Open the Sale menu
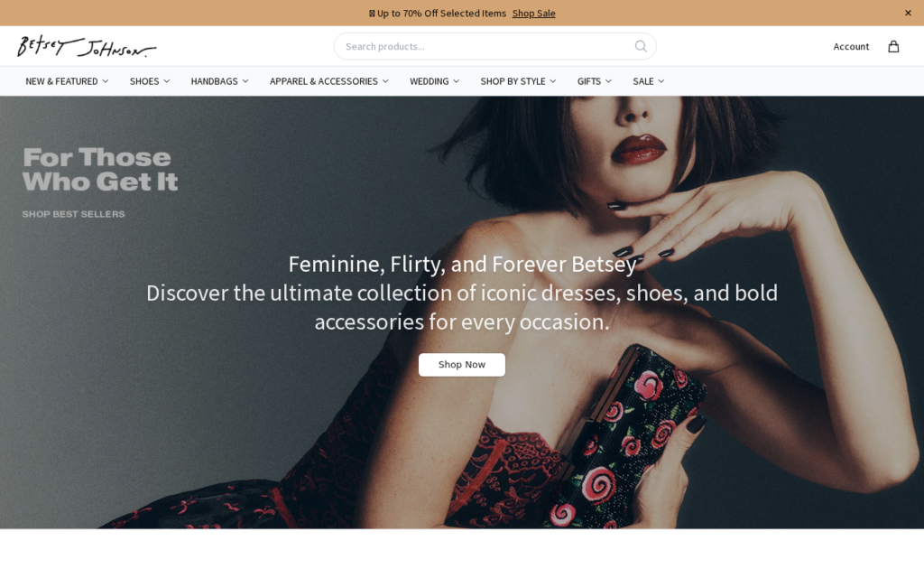The width and height of the screenshot is (924, 578). [x=649, y=81]
